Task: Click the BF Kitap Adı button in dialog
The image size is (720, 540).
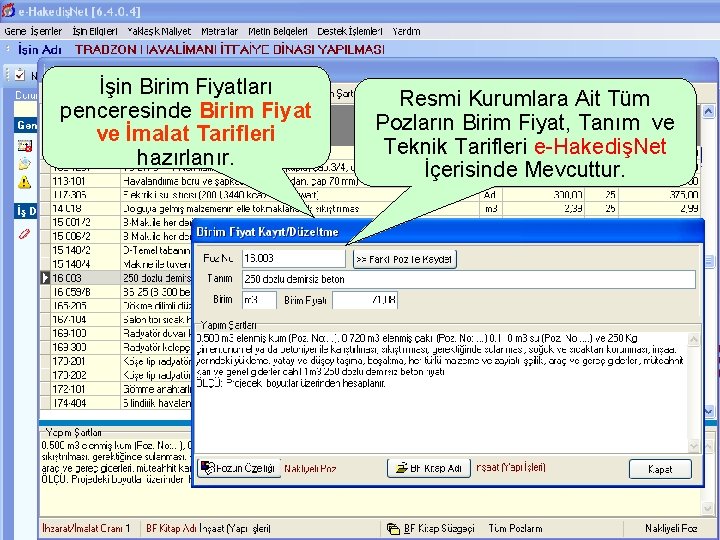Action: (429, 468)
